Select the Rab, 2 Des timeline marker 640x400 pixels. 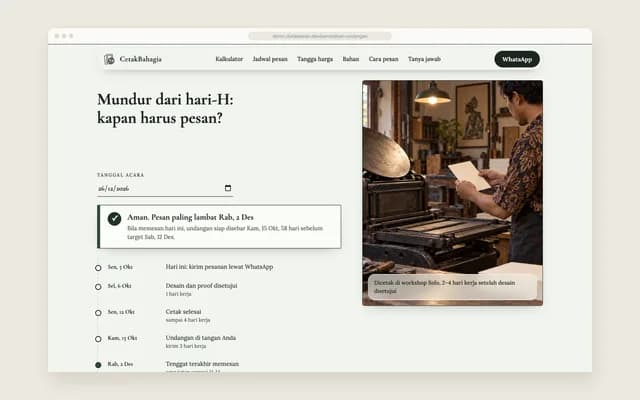pyautogui.click(x=98, y=365)
